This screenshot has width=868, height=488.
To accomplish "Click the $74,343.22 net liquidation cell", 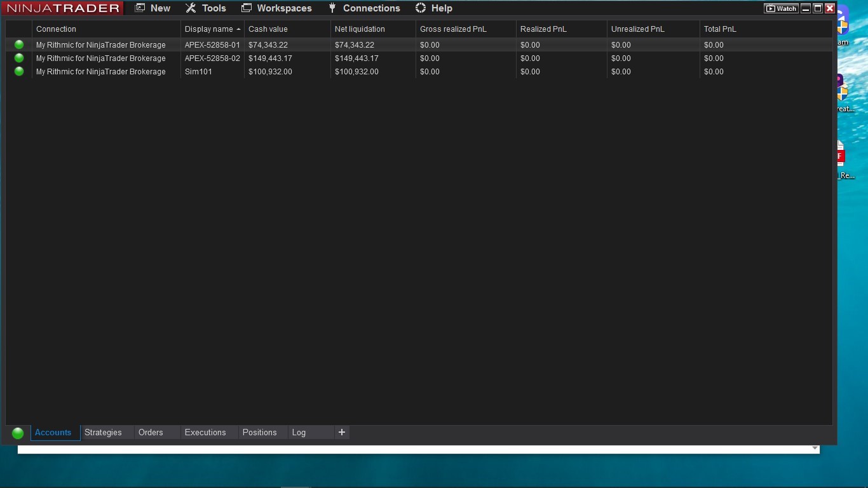I will pos(373,45).
